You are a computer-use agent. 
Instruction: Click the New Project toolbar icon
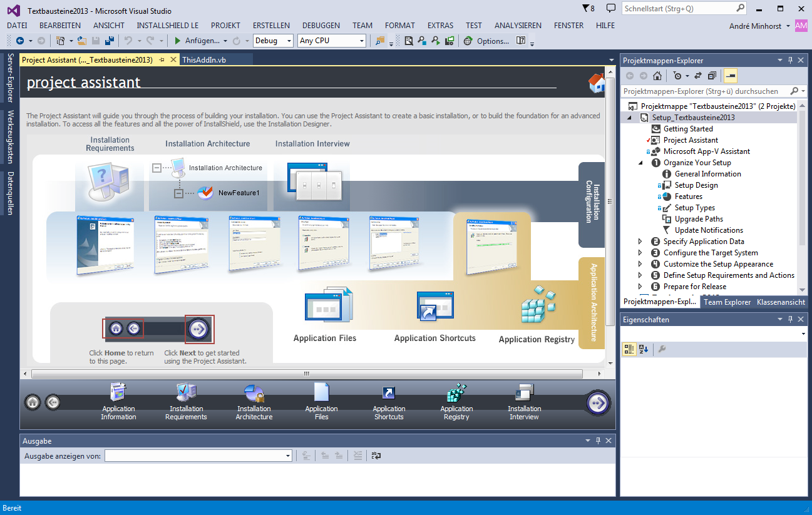(60, 41)
